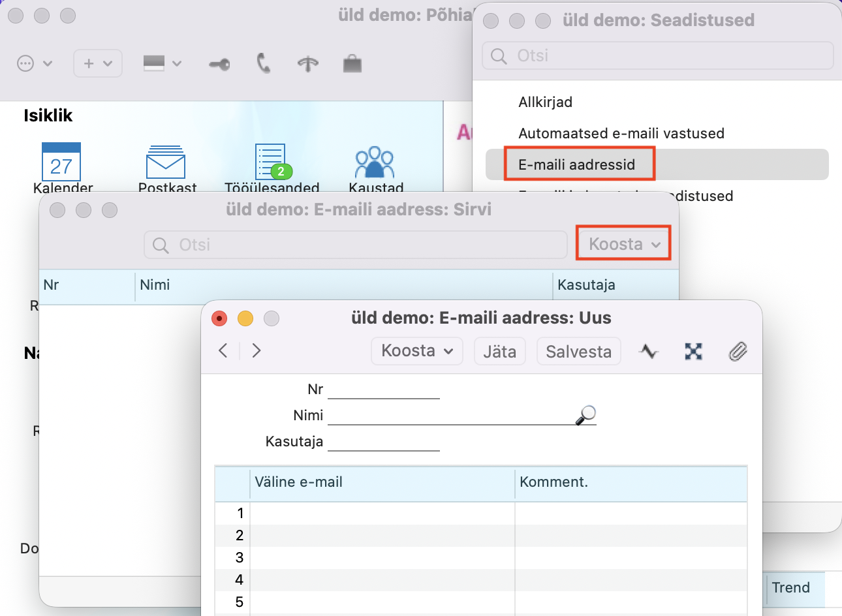Open the plus dropdown in main toolbar
The width and height of the screenshot is (842, 616).
coord(98,63)
